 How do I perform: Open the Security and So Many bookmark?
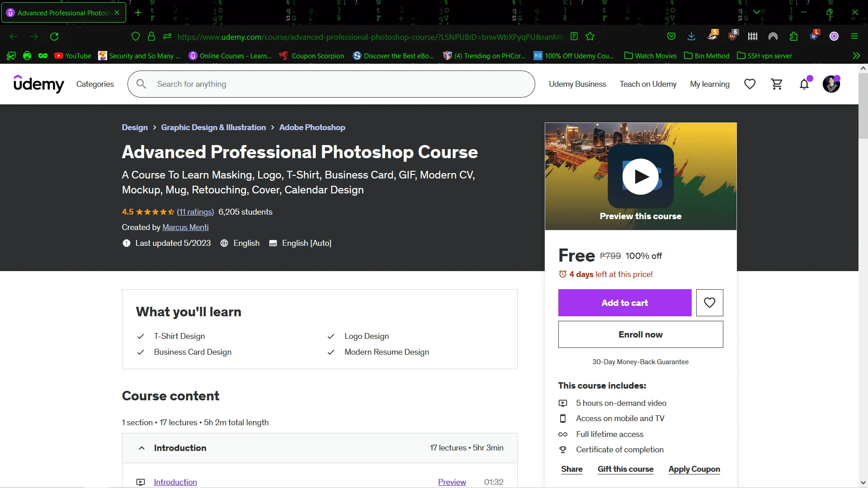point(139,56)
